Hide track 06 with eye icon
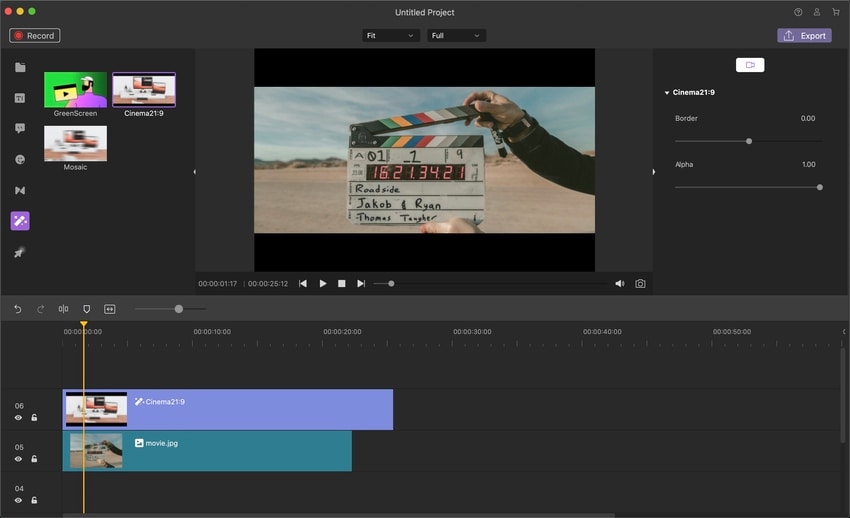 [18, 418]
